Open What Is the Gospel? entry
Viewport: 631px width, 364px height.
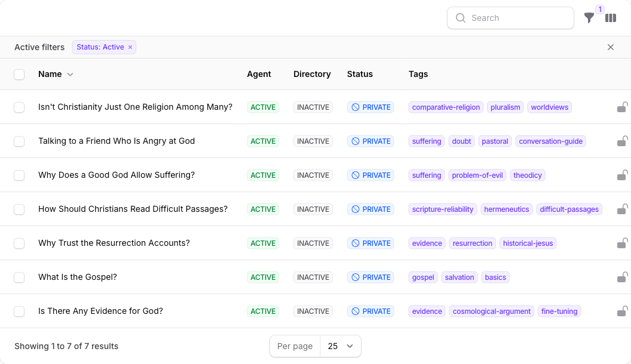point(77,277)
